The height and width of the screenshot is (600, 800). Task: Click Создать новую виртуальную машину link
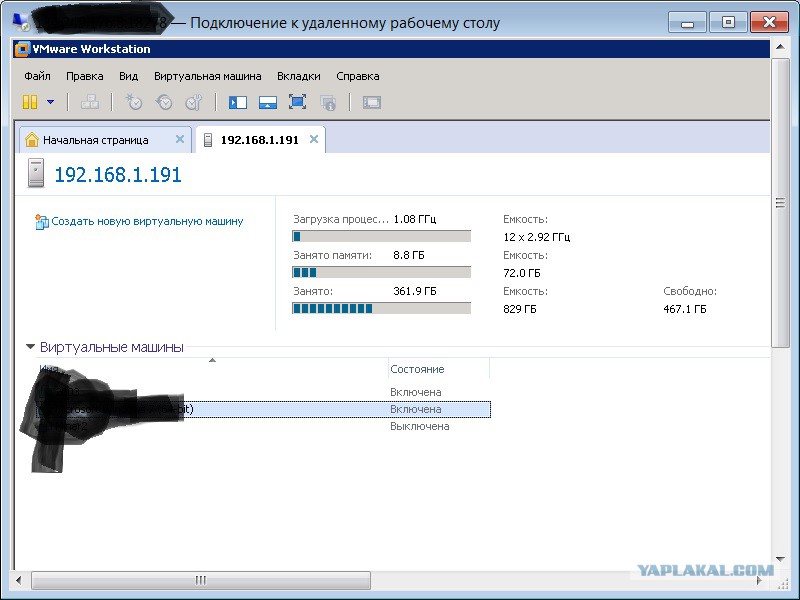147,221
